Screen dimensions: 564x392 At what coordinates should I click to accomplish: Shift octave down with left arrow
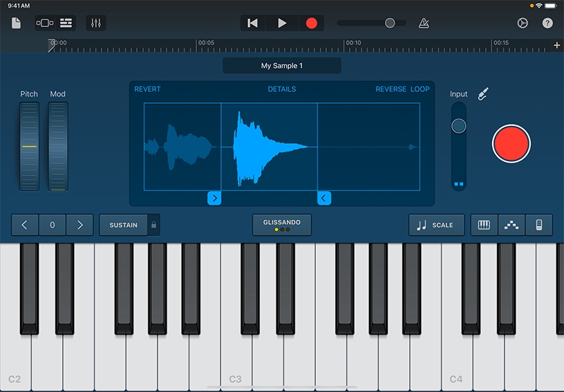tap(25, 225)
